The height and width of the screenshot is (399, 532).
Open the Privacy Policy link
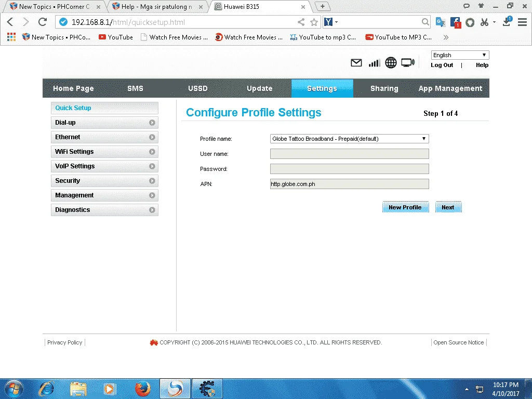(65, 343)
